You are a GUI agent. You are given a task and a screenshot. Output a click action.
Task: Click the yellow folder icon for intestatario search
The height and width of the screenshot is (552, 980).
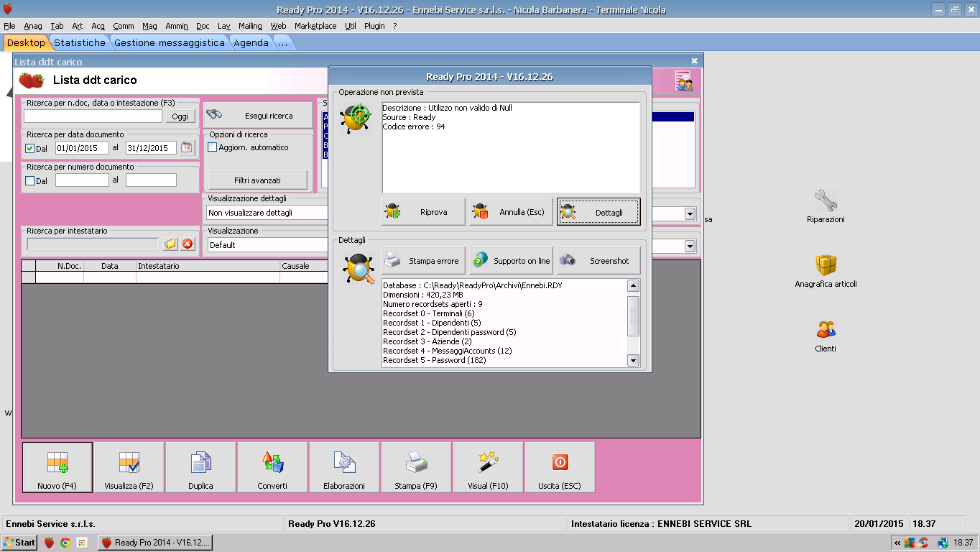(x=170, y=244)
